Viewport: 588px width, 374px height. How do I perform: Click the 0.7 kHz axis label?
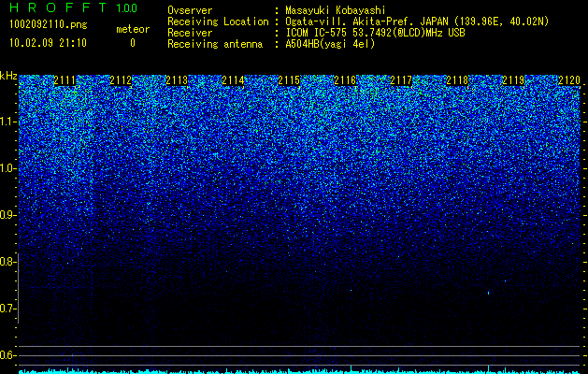pos(7,309)
